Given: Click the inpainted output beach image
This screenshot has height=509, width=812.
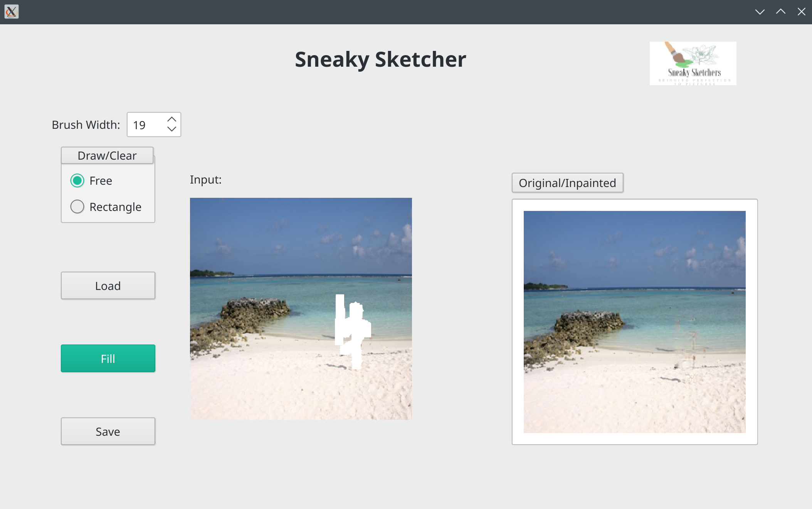Looking at the screenshot, I should 634,322.
